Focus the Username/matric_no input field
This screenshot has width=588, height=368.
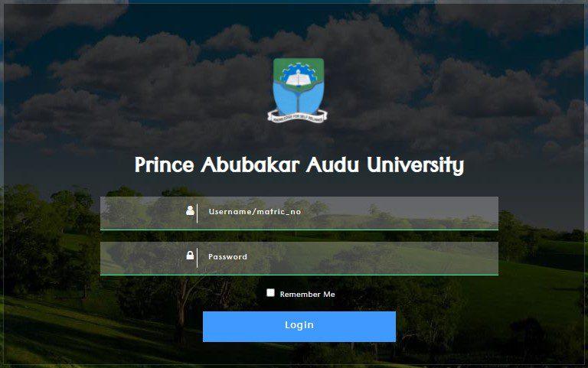click(x=299, y=213)
